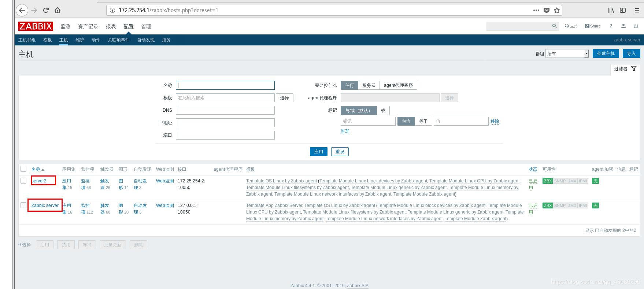Open the 管理 top menu
The image size is (644, 289).
tap(146, 26)
